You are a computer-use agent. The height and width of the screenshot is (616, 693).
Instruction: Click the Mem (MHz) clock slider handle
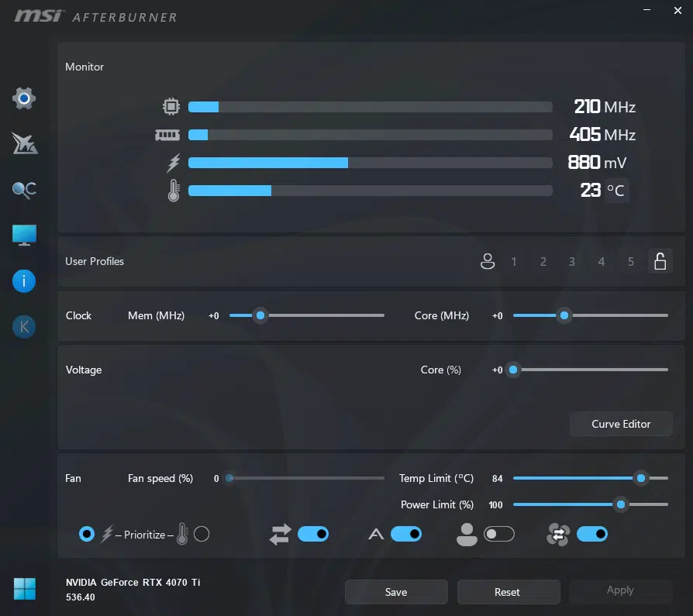pos(260,315)
